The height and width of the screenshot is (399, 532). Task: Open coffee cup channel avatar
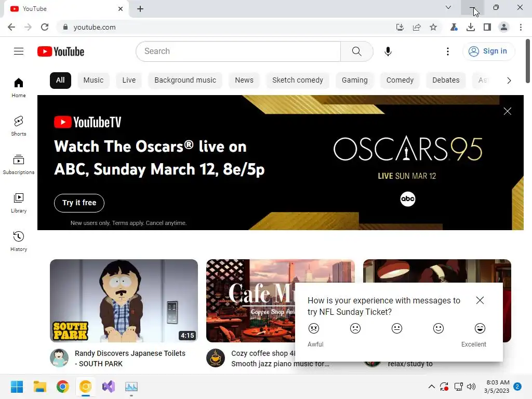click(x=216, y=358)
